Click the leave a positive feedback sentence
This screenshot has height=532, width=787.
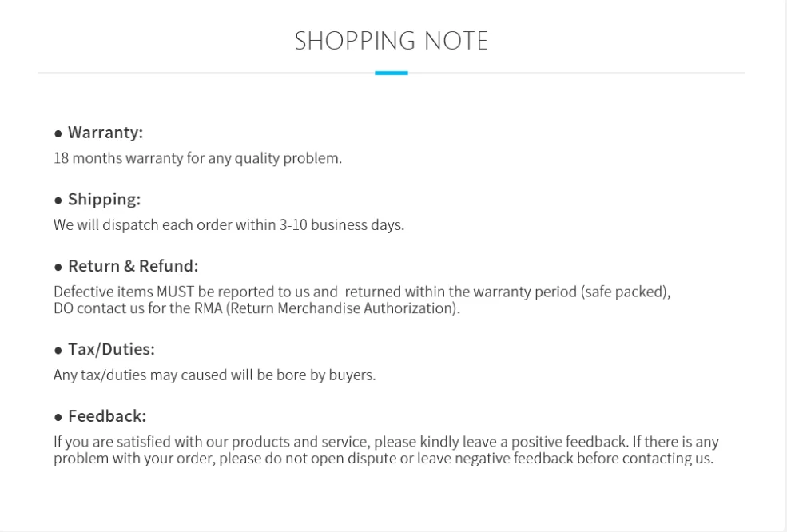(x=386, y=442)
